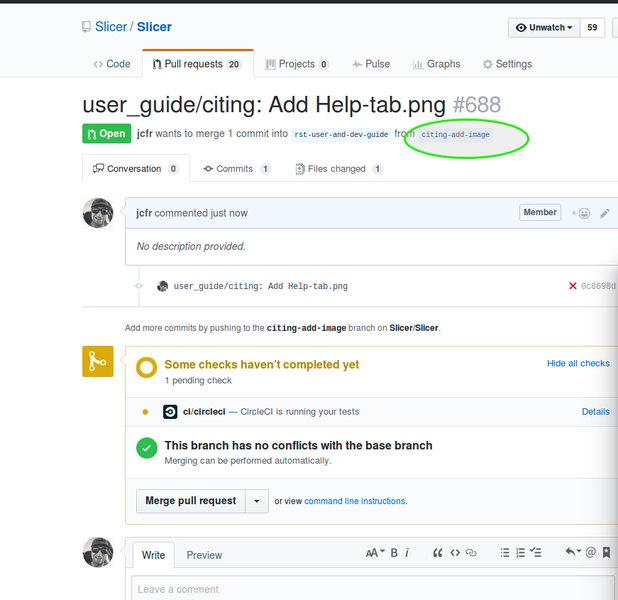
Task: Add an emoji reaction to jcfr's comment
Action: tap(580, 213)
